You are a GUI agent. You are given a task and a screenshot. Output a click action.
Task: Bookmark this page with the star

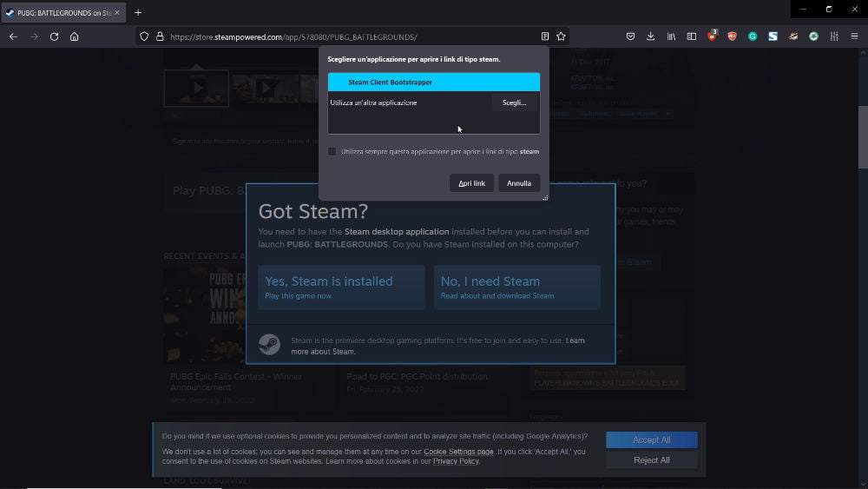tap(561, 36)
